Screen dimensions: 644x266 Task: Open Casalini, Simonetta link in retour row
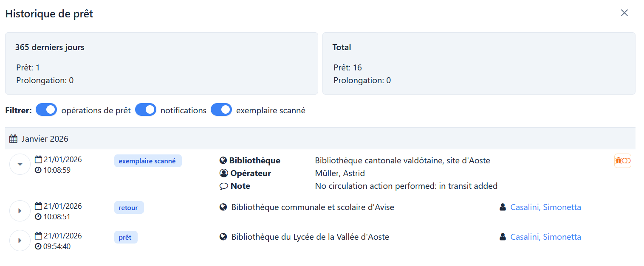(545, 207)
